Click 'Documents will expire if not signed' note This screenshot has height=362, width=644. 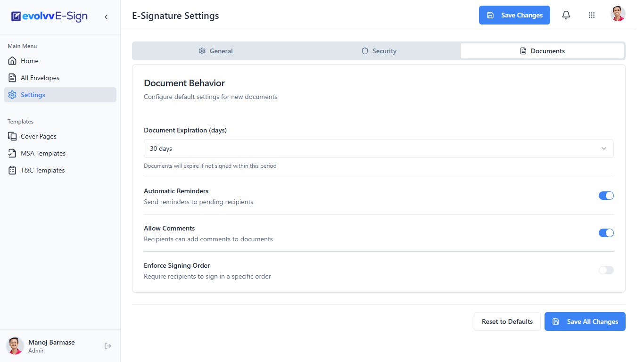coord(210,166)
